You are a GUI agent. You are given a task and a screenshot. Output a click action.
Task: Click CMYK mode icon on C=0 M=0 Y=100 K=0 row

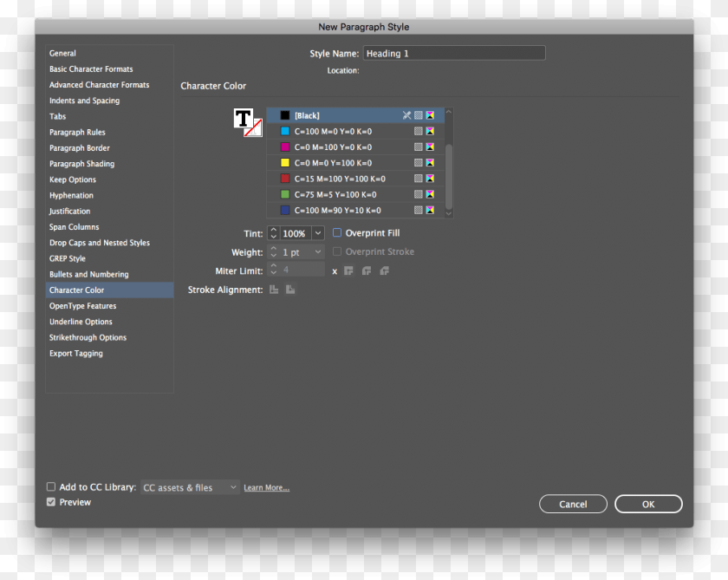click(430, 162)
